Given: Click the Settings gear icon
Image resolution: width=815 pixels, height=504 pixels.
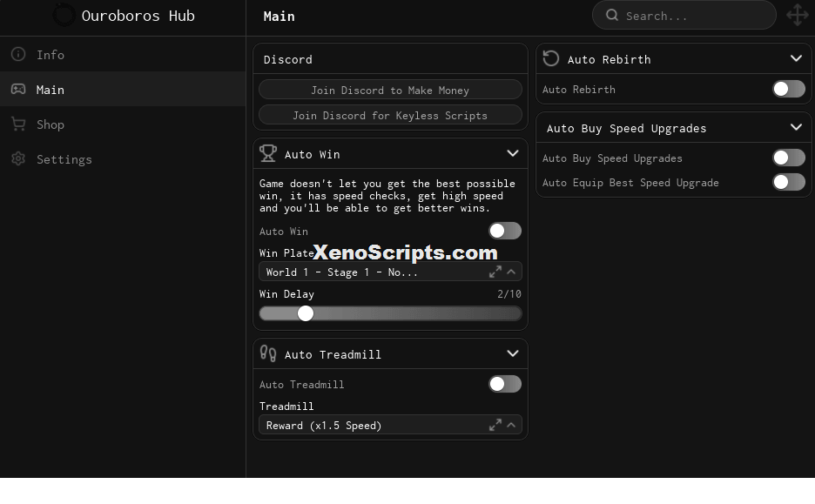Looking at the screenshot, I should 18,159.
